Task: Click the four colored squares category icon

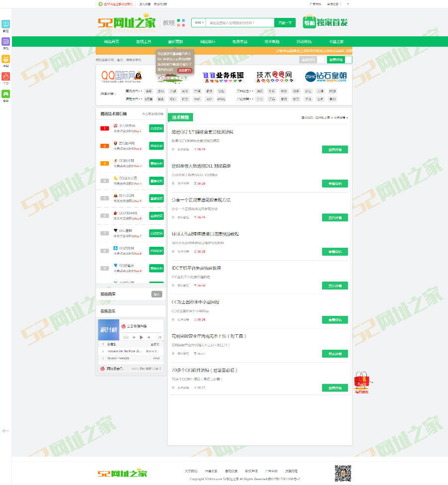Action: click(181, 23)
